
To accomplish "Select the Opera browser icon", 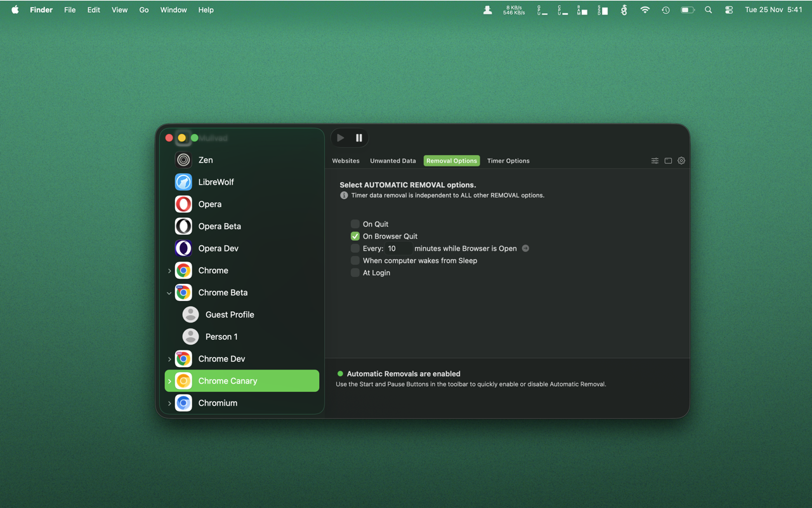I will [x=183, y=204].
